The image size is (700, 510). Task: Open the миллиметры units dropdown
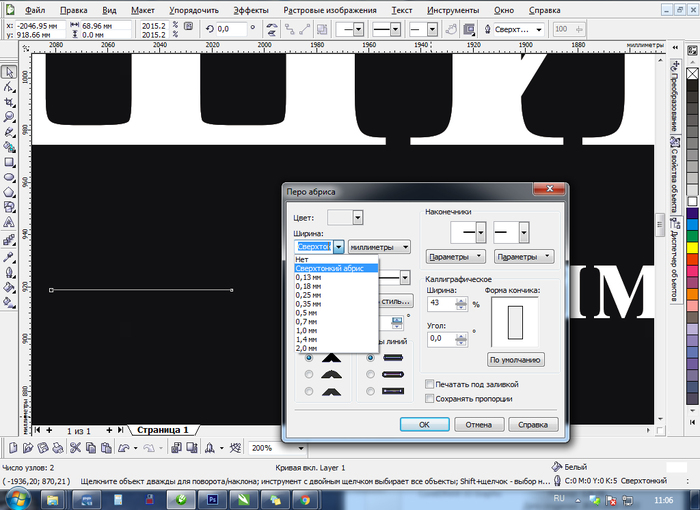point(380,247)
